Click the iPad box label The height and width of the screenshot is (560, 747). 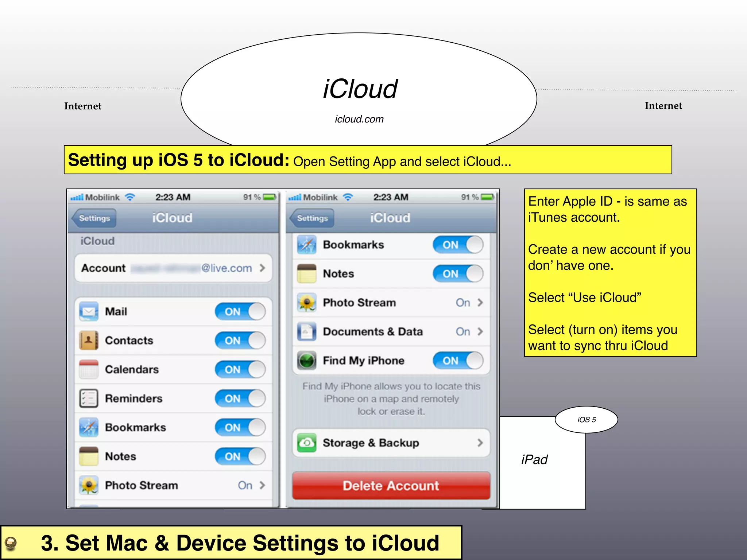pyautogui.click(x=534, y=460)
